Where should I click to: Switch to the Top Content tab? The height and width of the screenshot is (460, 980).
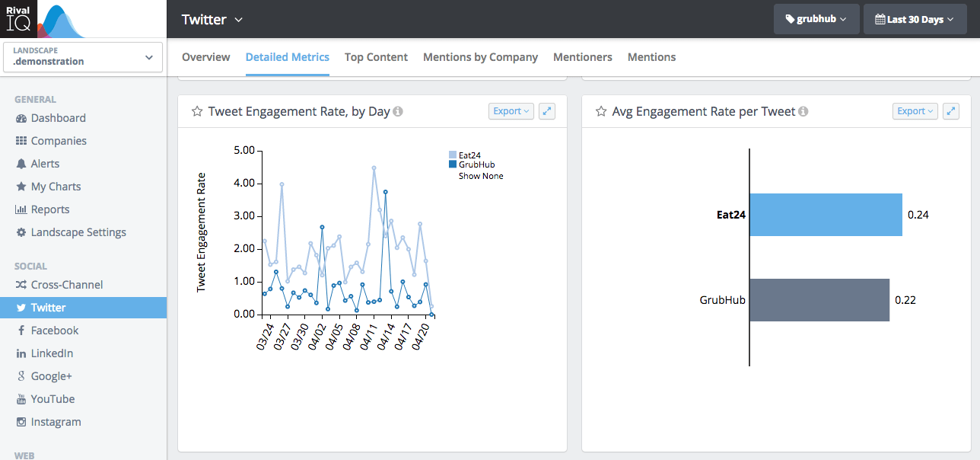click(x=376, y=57)
